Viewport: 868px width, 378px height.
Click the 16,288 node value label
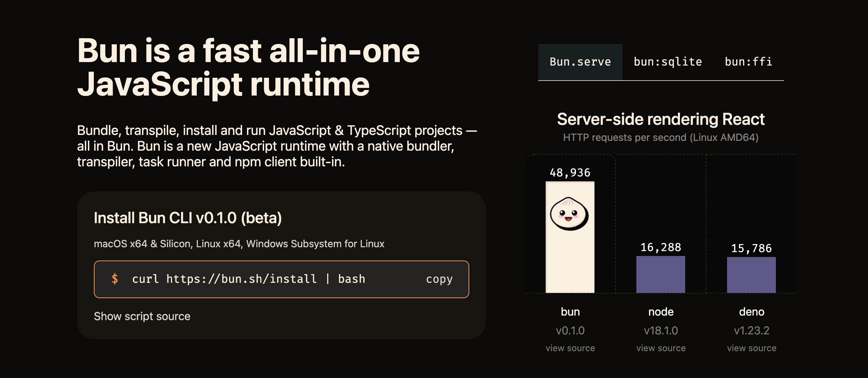point(660,247)
